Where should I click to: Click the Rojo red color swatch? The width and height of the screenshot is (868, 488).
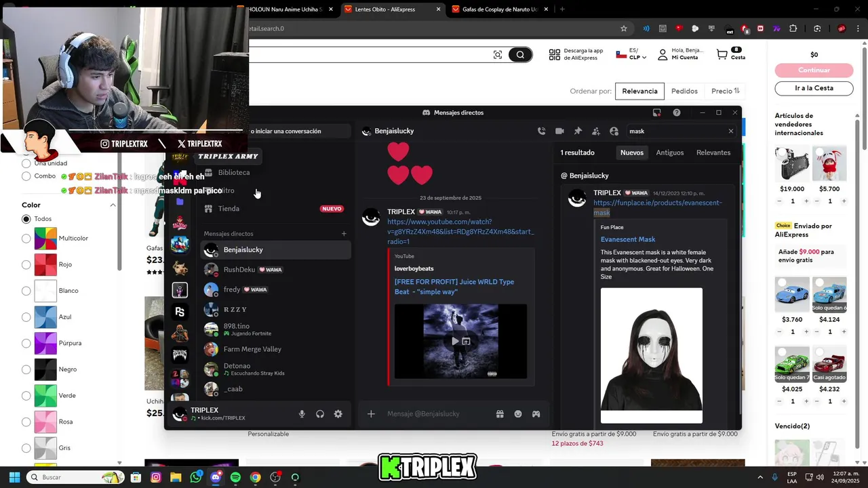pos(45,264)
